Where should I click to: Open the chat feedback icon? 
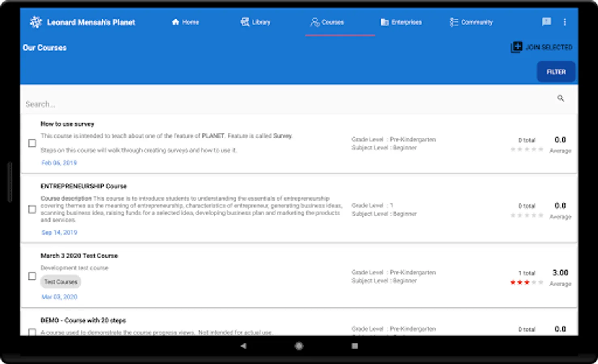[x=546, y=22]
